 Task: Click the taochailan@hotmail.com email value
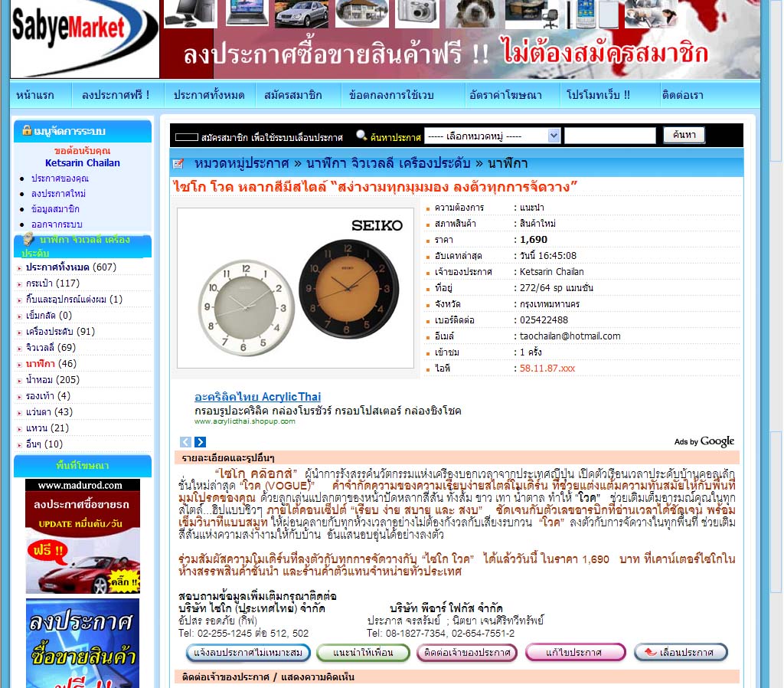pyautogui.click(x=570, y=336)
